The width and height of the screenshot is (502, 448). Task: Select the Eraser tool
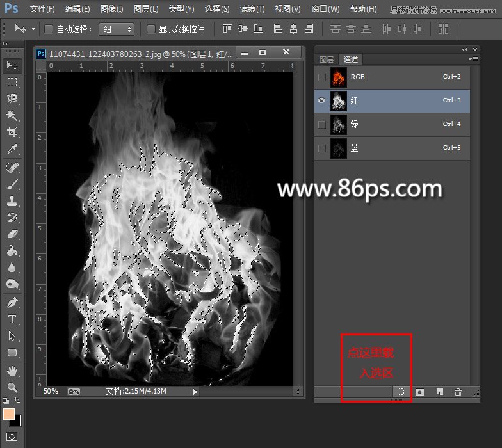[12, 234]
